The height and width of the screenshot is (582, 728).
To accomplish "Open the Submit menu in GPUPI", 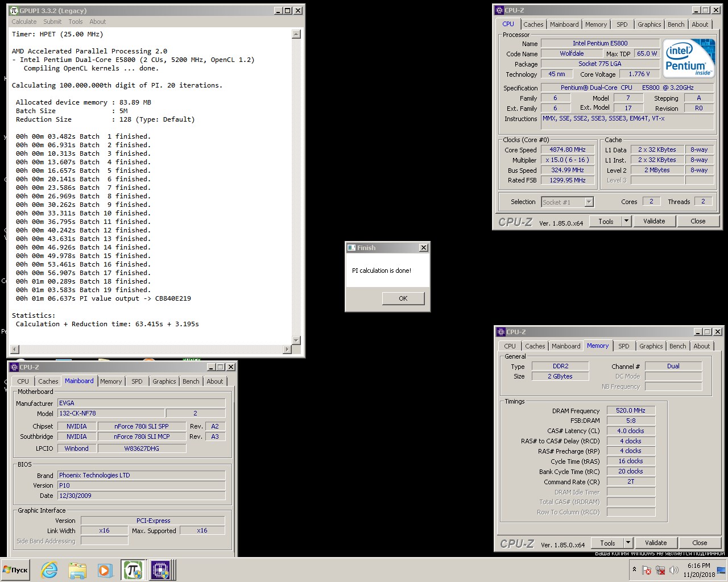I will [x=52, y=22].
